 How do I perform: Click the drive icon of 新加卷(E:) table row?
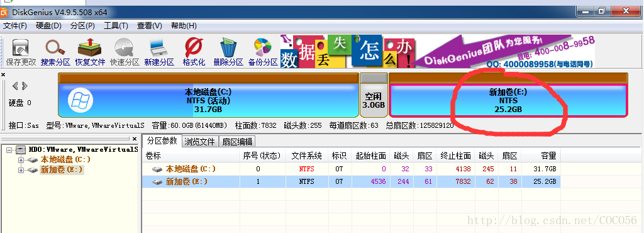(157, 181)
